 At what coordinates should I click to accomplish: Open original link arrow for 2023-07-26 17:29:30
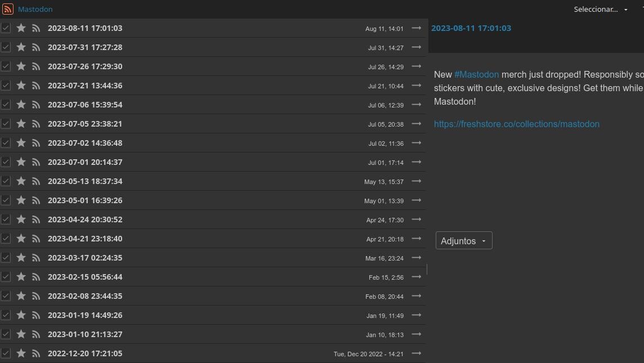pos(417,66)
